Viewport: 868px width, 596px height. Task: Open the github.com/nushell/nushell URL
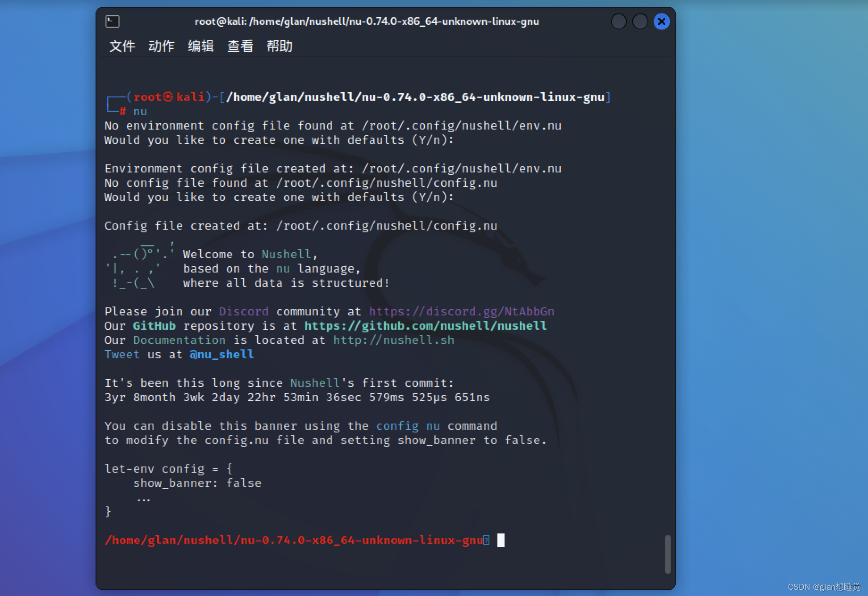425,326
